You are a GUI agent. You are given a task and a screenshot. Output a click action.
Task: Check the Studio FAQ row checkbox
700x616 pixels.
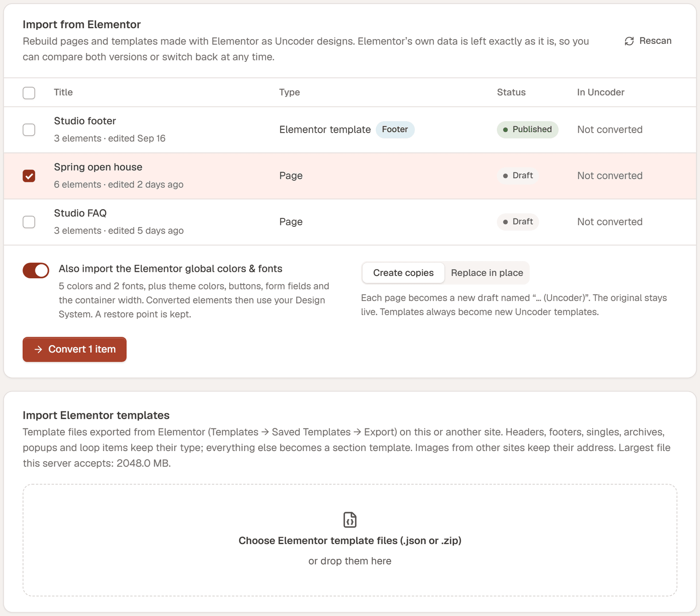click(29, 222)
